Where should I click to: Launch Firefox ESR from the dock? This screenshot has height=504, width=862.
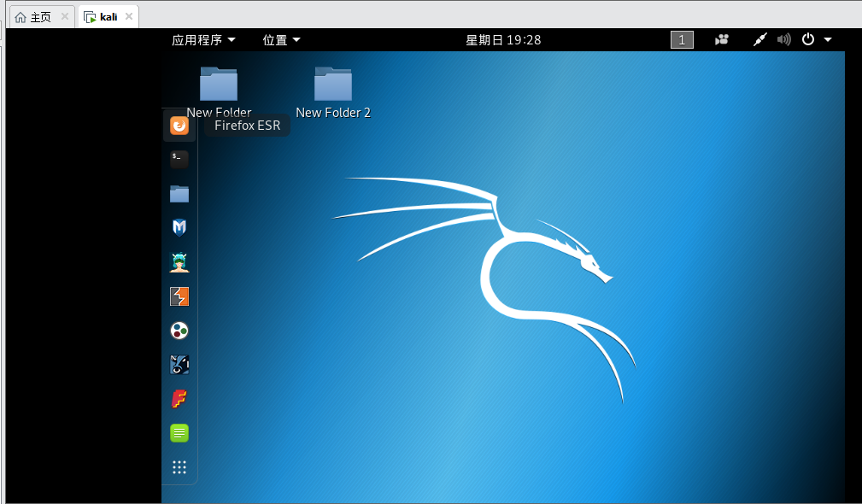point(179,126)
